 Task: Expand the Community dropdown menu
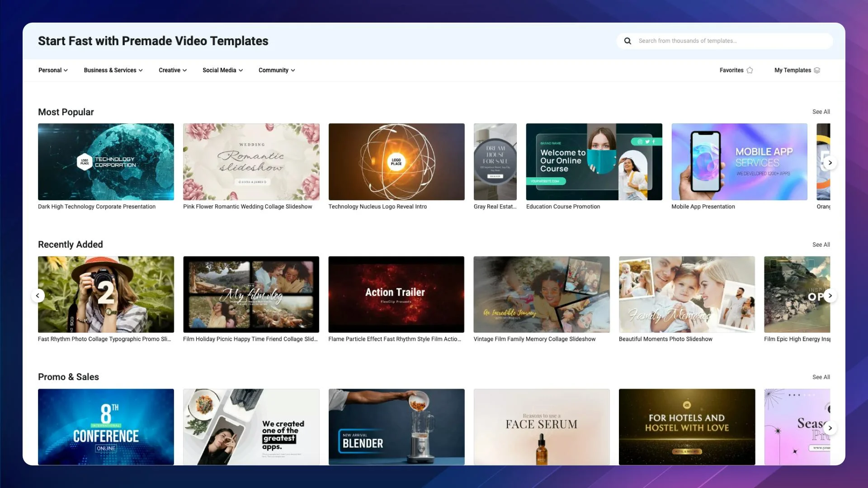click(x=277, y=70)
